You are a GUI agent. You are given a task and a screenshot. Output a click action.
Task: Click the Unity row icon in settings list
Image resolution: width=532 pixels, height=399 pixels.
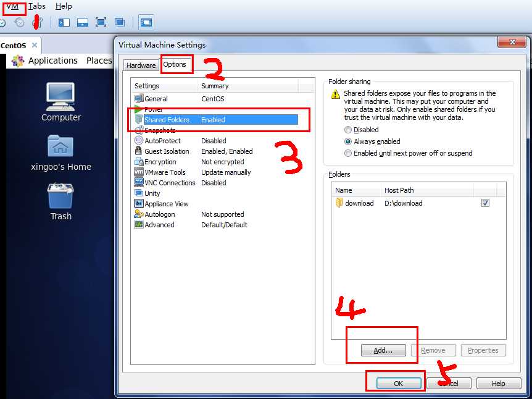tap(139, 193)
